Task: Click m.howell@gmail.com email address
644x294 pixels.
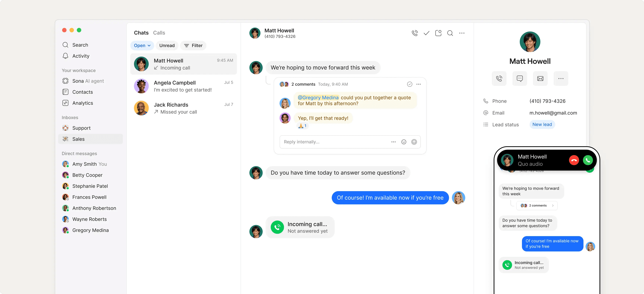Action: click(x=553, y=113)
